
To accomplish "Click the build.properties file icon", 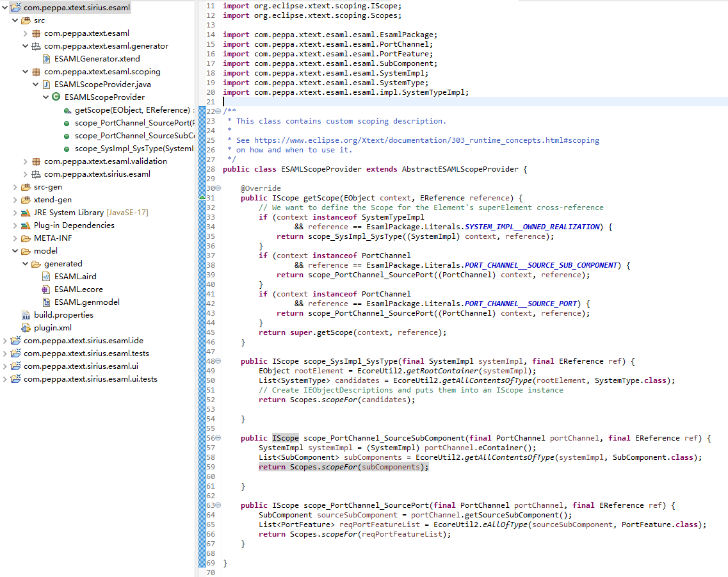I will coord(26,315).
